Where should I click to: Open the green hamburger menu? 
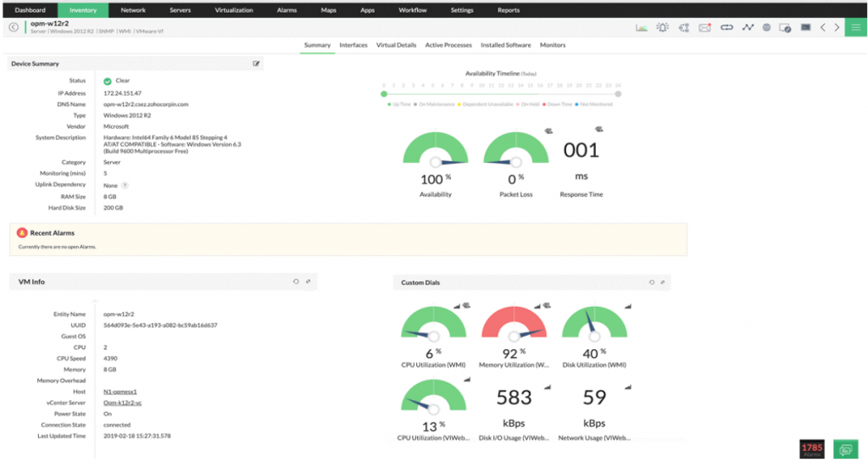click(x=856, y=27)
